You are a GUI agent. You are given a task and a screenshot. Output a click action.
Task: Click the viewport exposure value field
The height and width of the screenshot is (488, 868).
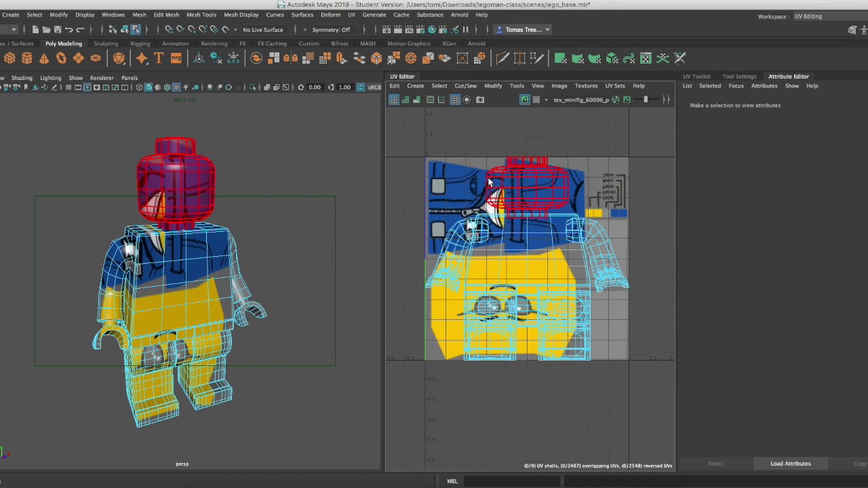pos(315,87)
